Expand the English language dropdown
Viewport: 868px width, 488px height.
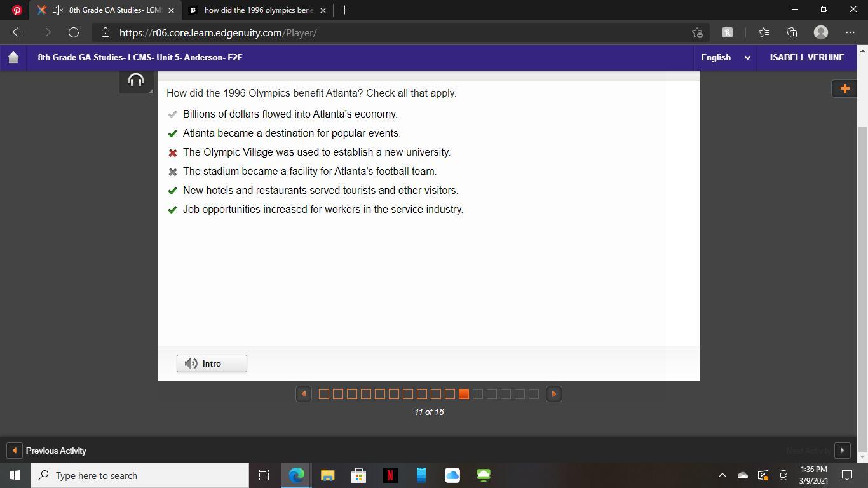click(726, 57)
